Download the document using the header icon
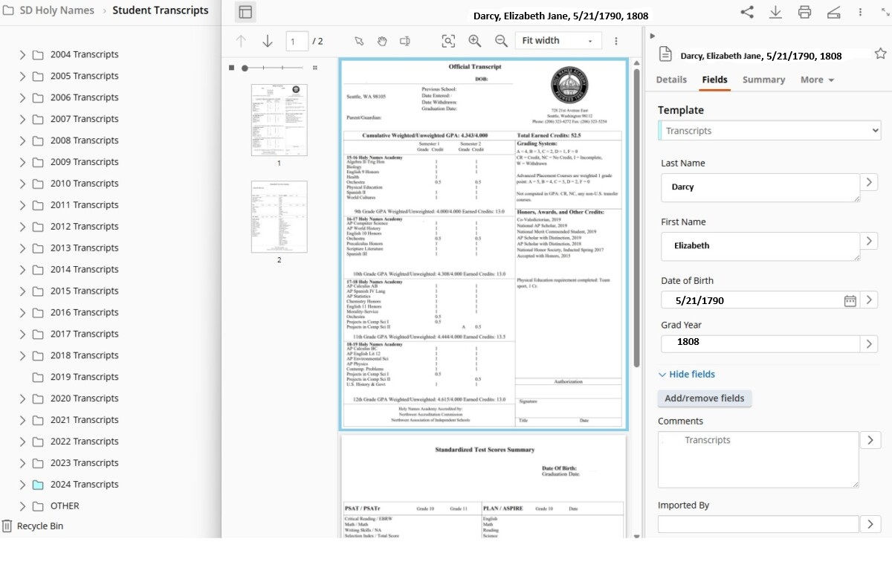The width and height of the screenshot is (892, 588). 775,12
